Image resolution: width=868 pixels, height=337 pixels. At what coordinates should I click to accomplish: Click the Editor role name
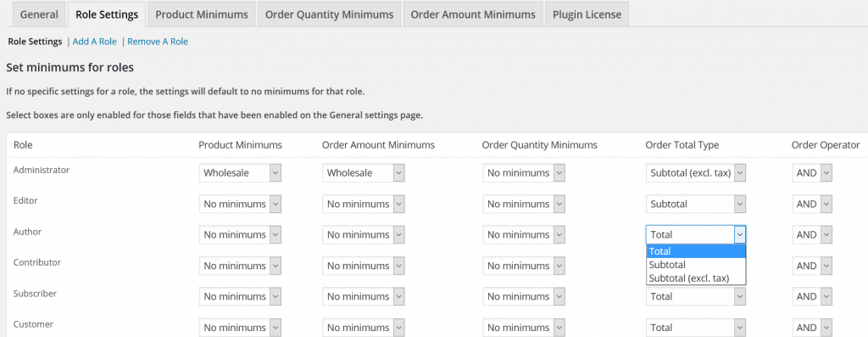pos(25,200)
